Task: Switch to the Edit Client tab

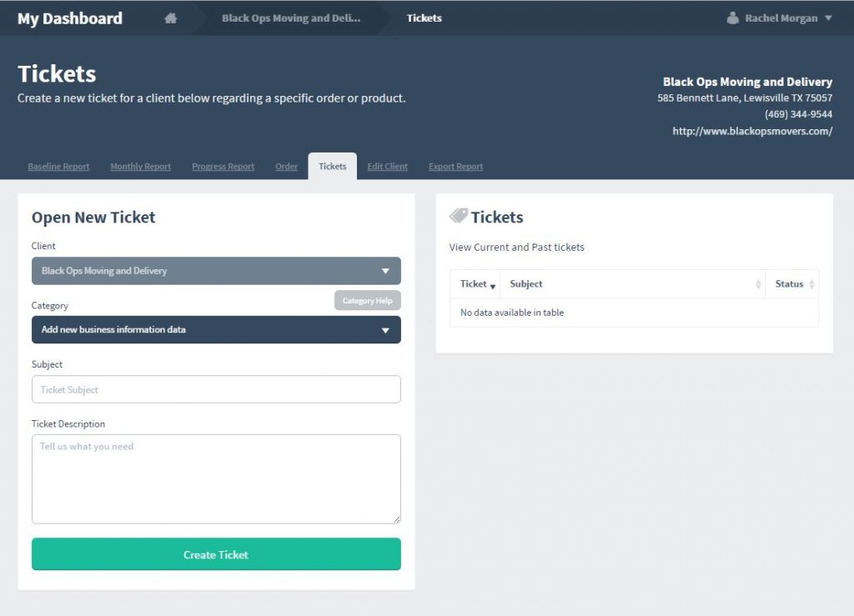Action: [x=387, y=166]
